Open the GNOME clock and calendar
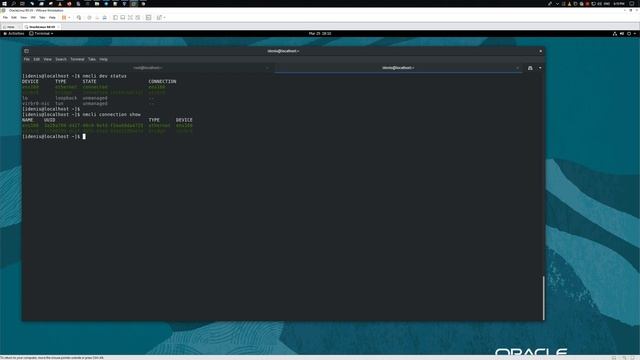The image size is (640, 360). pos(320,33)
